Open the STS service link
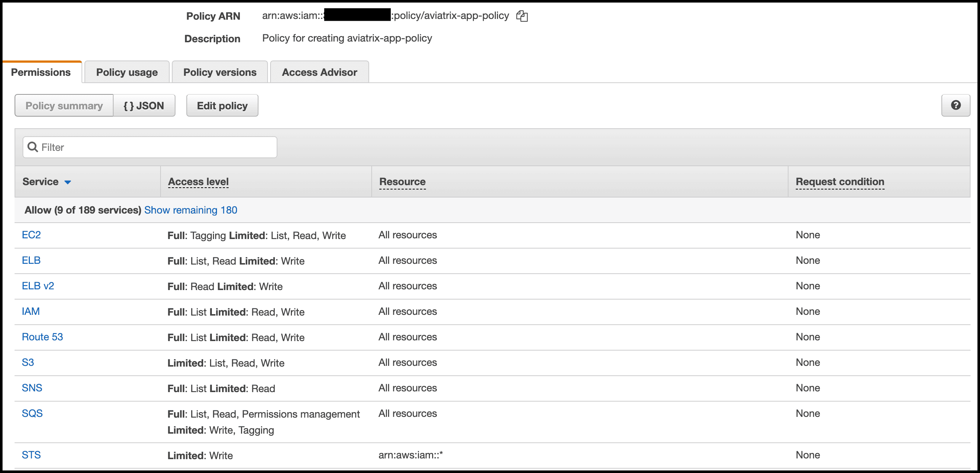 pos(31,455)
